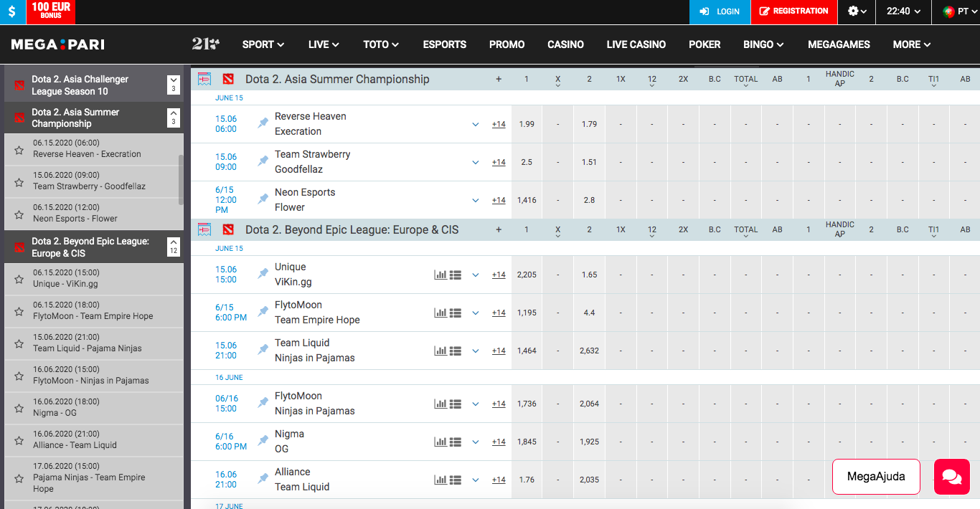
Task: Click the dollar sign icon in top bar
Action: (x=12, y=11)
